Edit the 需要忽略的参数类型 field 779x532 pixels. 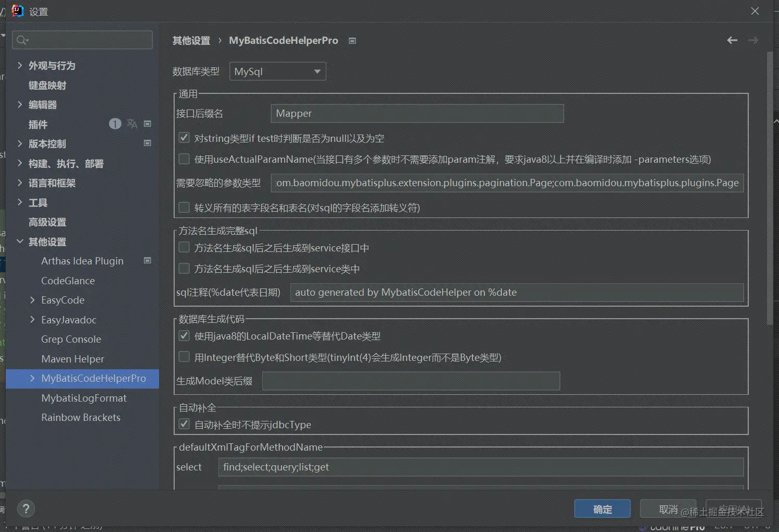coord(507,183)
